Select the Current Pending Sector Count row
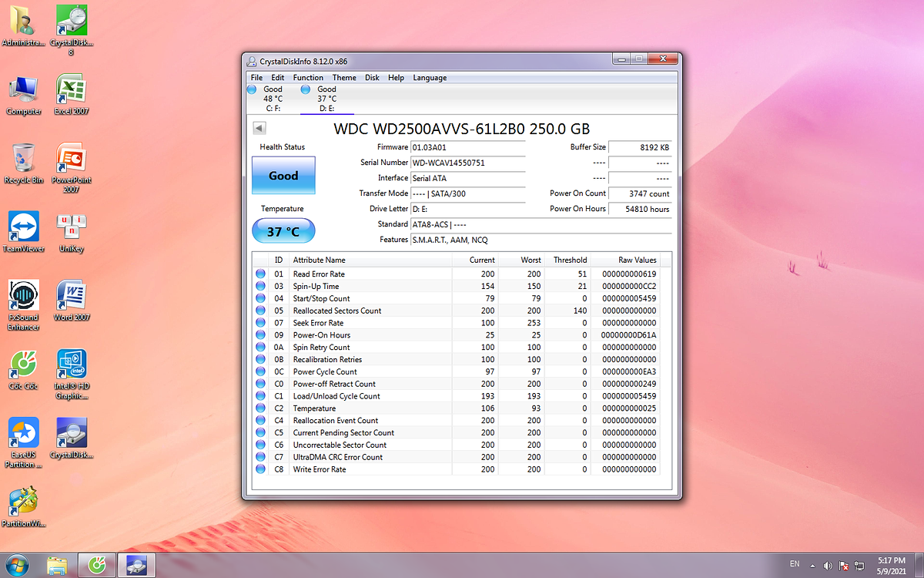Viewport: 924px width, 578px height. [457, 433]
